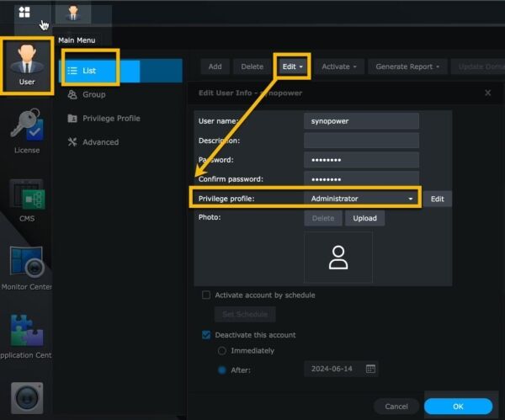Open the Privilege profile Administrator dropdown
505x420 pixels.
point(361,199)
